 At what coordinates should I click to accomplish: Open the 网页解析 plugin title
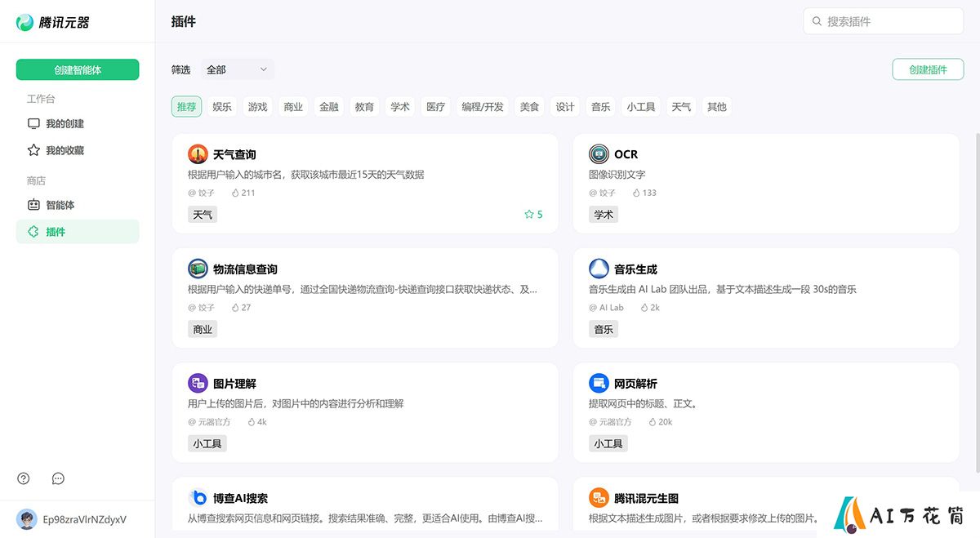point(635,384)
